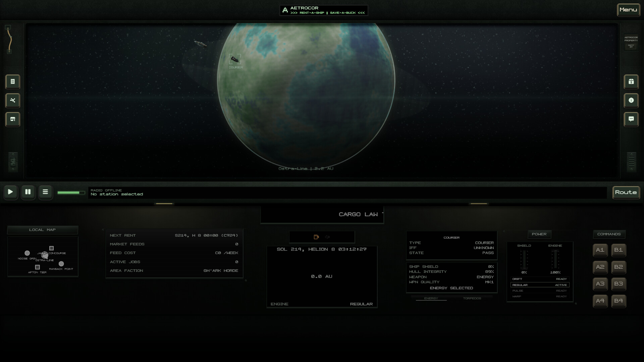Open the list hamburger button
The height and width of the screenshot is (362, 644).
(45, 192)
